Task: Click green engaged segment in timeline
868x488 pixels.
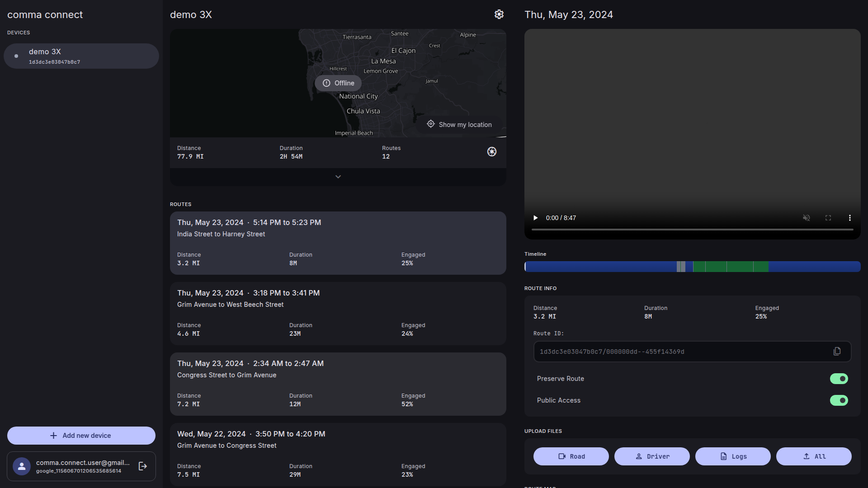Action: coord(730,267)
